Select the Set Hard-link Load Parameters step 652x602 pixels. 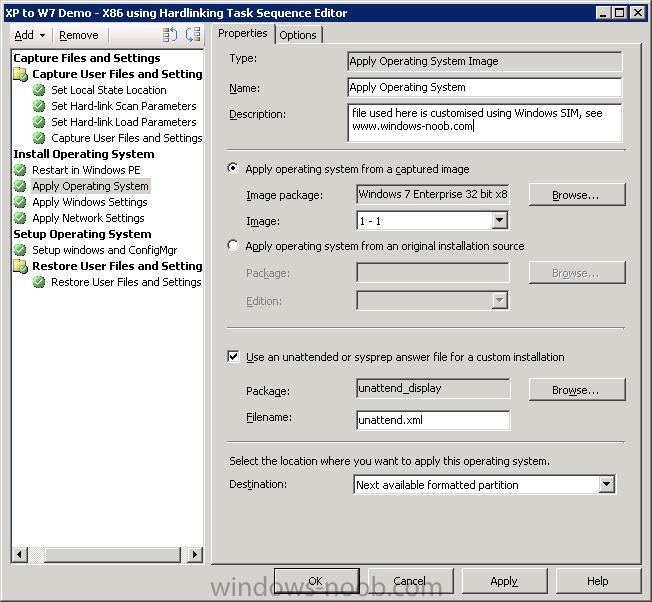[123, 122]
